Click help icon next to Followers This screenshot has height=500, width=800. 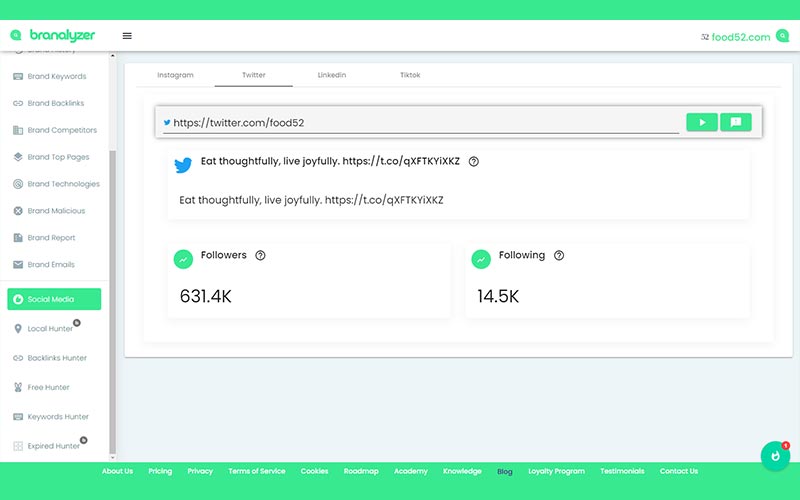(260, 255)
